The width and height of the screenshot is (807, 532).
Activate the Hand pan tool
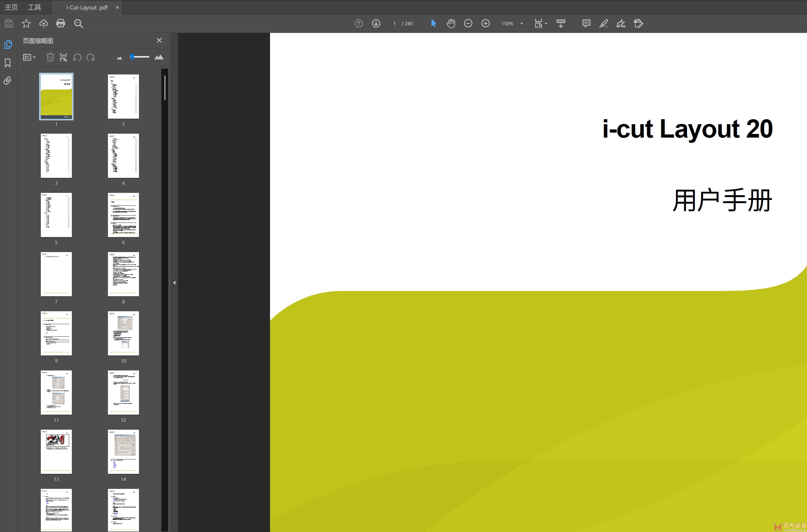[451, 23]
